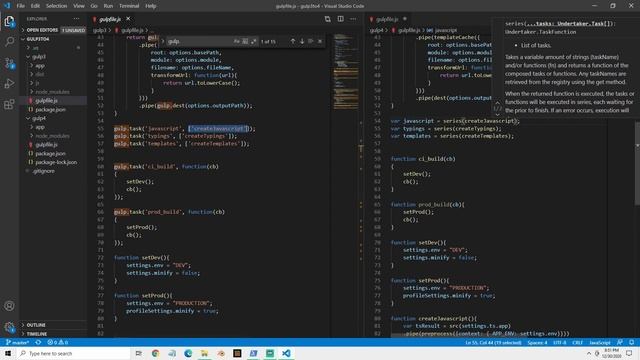Click line and column indicator in status bar

point(493,342)
